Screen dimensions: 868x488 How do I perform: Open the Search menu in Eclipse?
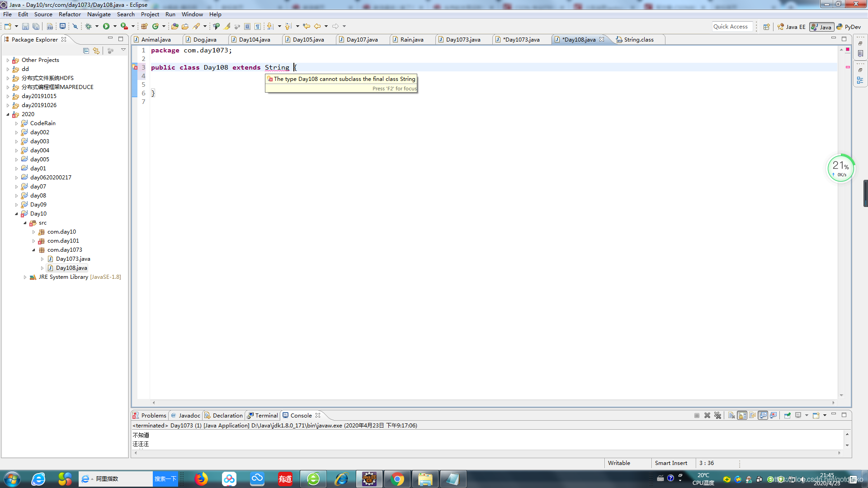coord(125,14)
